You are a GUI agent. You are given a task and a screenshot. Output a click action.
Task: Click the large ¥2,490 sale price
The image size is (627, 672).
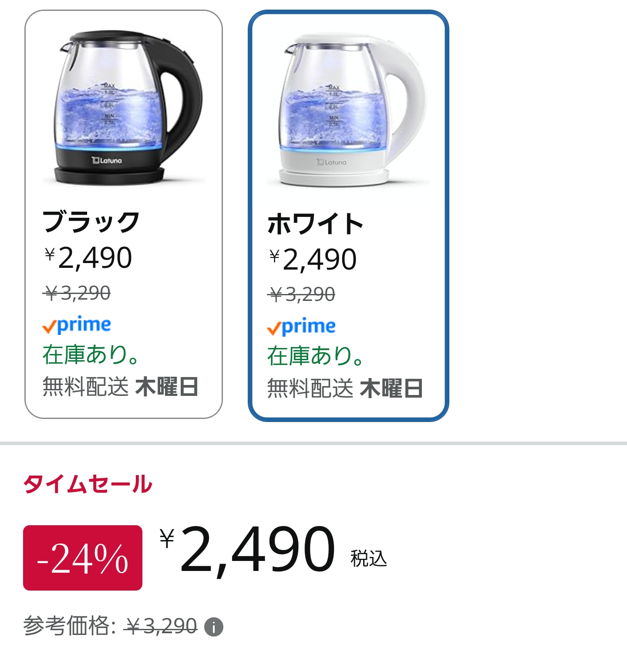(248, 550)
